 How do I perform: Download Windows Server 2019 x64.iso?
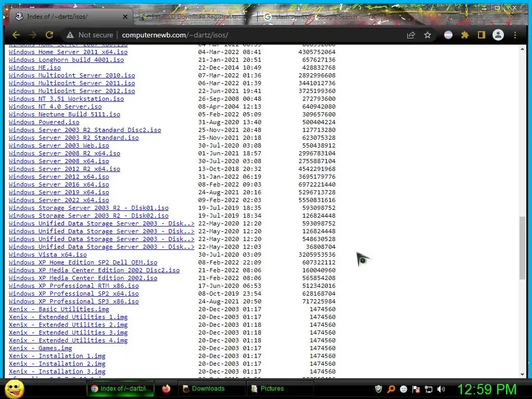pyautogui.click(x=59, y=192)
